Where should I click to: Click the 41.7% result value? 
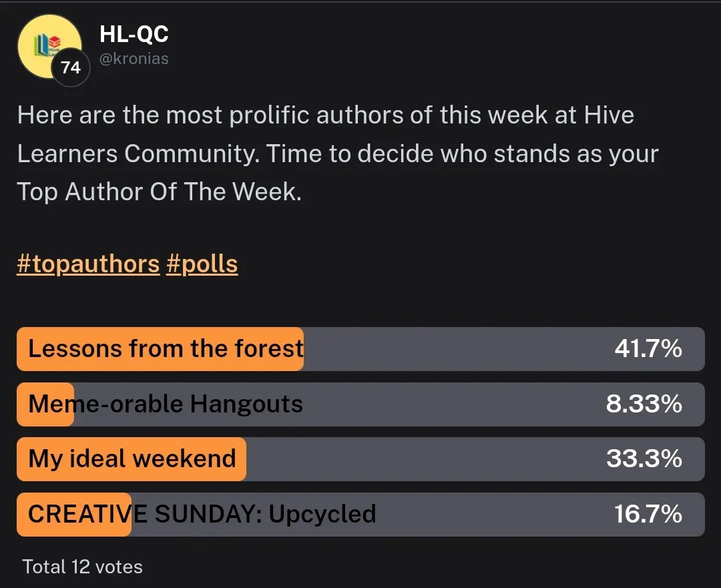coord(648,349)
